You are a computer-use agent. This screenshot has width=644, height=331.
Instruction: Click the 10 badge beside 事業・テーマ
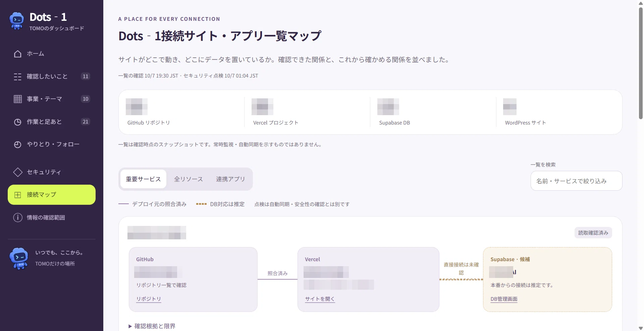pos(86,99)
